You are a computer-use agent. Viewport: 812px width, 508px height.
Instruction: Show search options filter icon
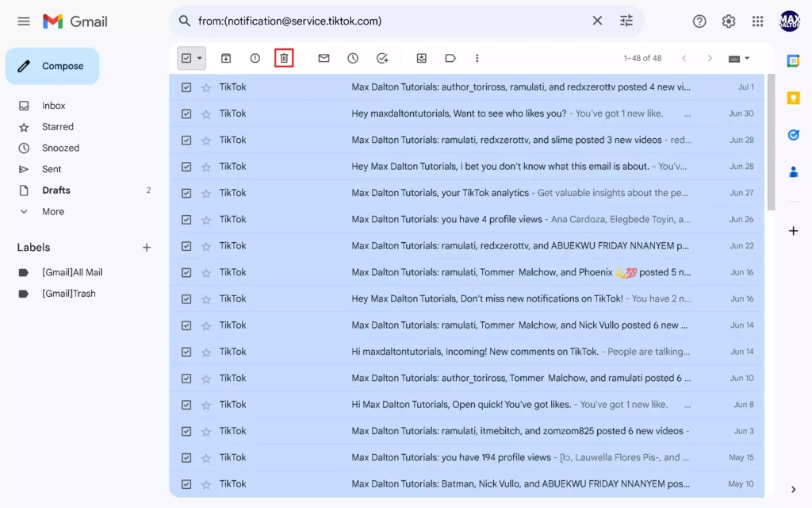click(x=626, y=21)
